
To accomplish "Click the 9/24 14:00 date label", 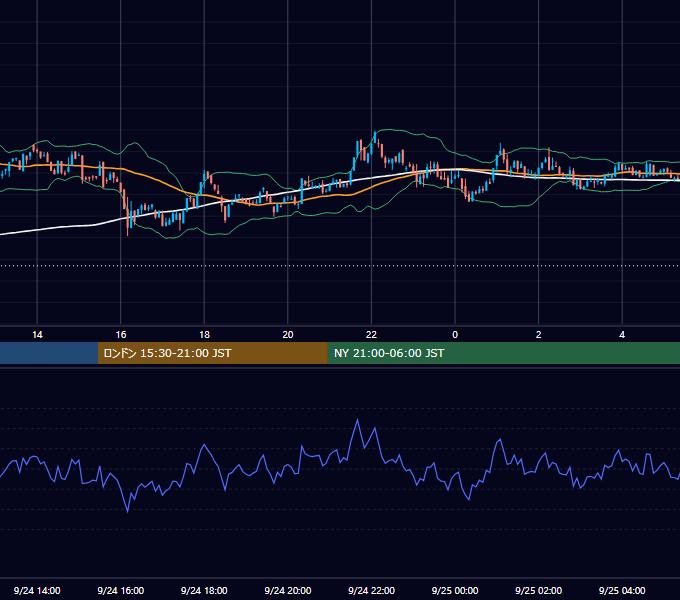I will coord(37,590).
